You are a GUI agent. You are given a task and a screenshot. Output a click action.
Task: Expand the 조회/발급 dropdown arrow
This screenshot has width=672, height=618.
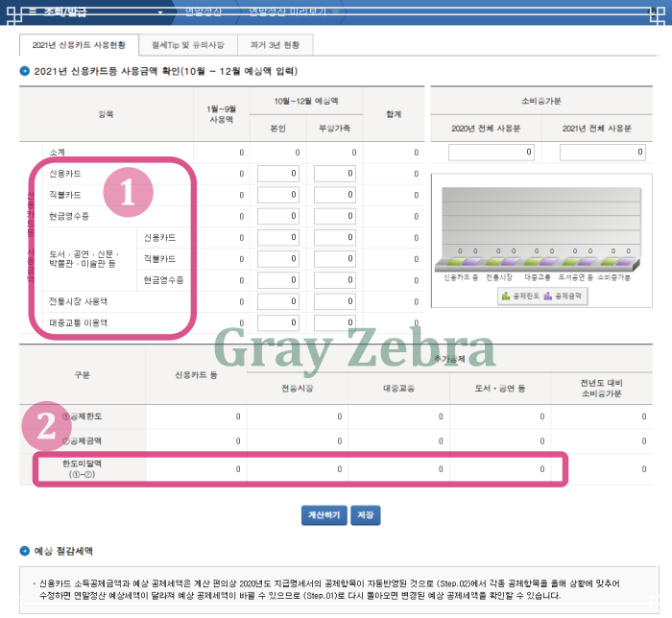(x=160, y=12)
